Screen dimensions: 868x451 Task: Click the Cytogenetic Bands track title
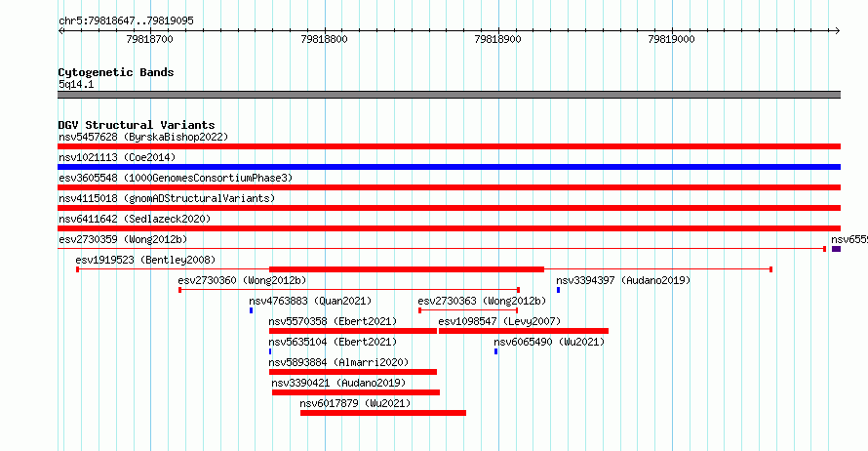pyautogui.click(x=116, y=72)
